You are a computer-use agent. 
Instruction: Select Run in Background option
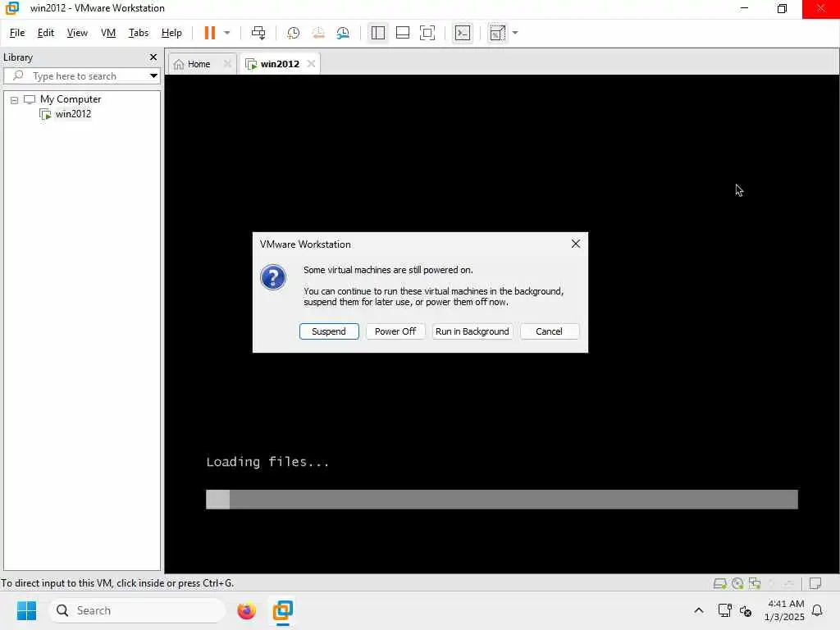472,331
